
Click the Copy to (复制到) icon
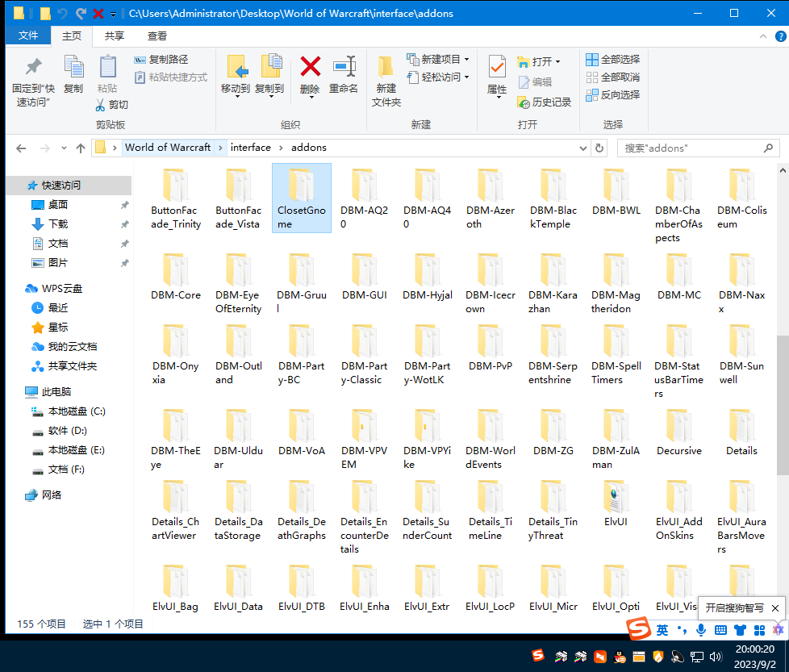pyautogui.click(x=269, y=67)
